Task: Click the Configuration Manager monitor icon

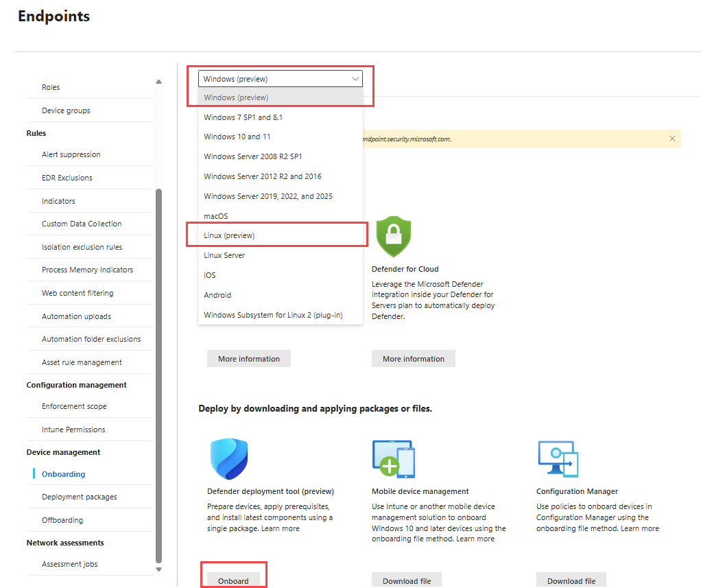Action: [x=558, y=459]
